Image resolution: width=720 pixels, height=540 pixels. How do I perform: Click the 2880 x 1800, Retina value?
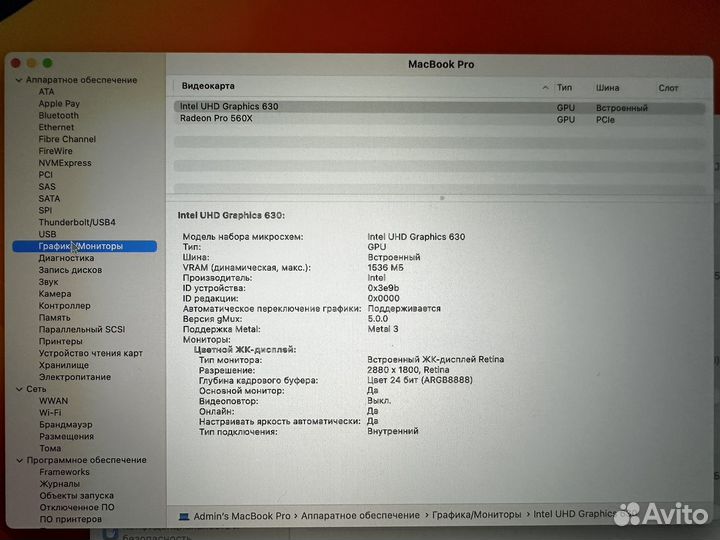408,370
